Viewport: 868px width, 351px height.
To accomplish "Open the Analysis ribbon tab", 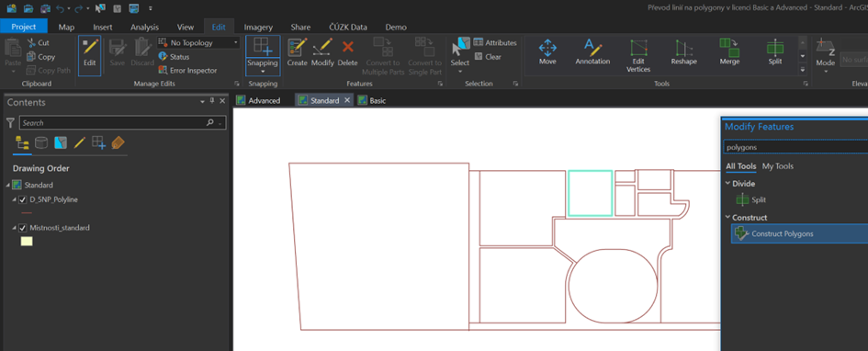I will [x=144, y=27].
